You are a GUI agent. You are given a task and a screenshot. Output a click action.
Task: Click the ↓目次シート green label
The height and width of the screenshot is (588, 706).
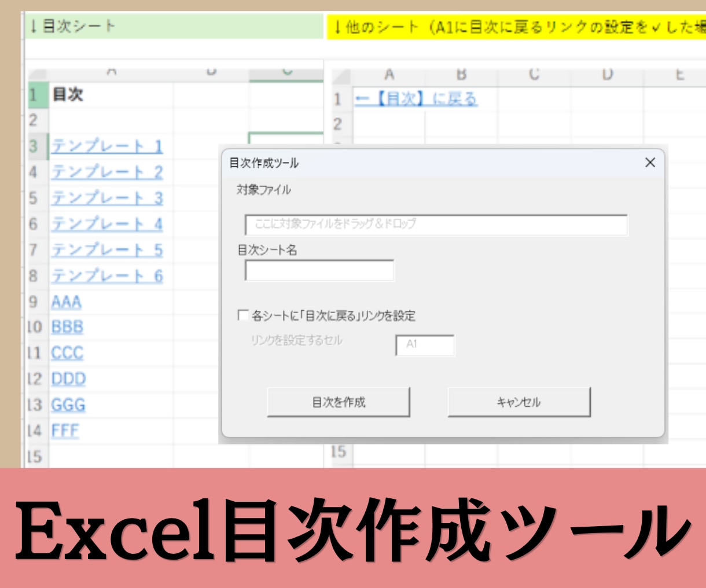pyautogui.click(x=174, y=26)
